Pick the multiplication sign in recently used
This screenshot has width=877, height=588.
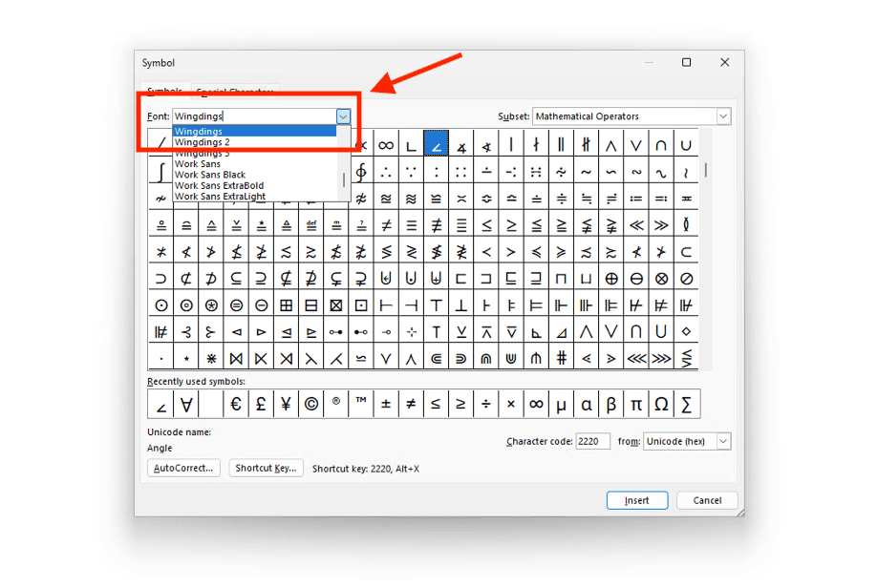(x=511, y=404)
